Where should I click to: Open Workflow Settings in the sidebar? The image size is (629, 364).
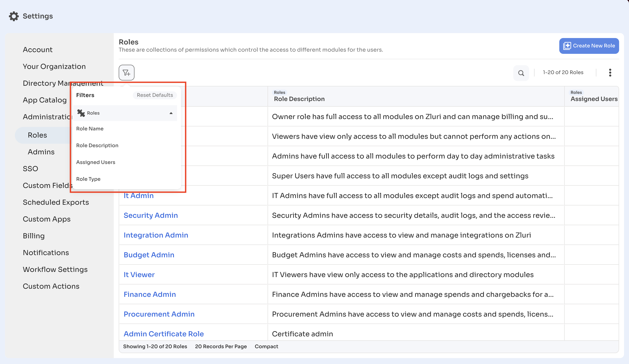tap(55, 269)
